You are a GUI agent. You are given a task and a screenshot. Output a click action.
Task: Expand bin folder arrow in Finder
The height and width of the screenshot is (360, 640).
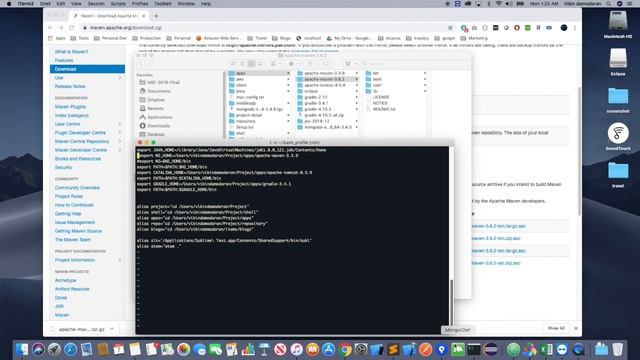point(425,73)
